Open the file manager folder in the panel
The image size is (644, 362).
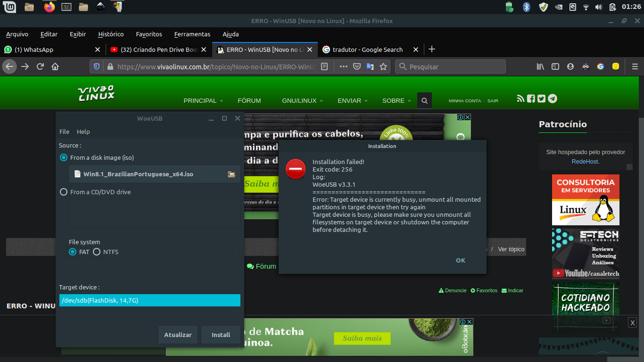(83, 7)
